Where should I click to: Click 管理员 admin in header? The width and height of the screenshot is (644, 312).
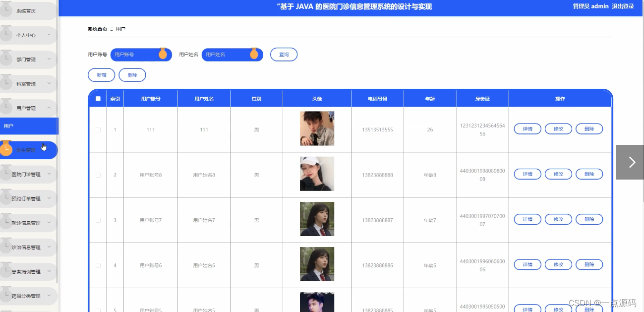(x=590, y=6)
